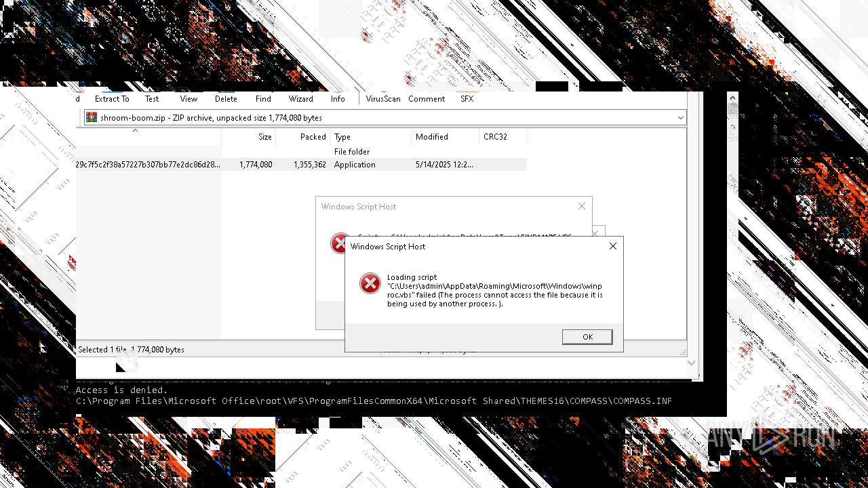The height and width of the screenshot is (488, 868).
Task: Click the COMPASS.INF console path line
Action: [x=374, y=401]
